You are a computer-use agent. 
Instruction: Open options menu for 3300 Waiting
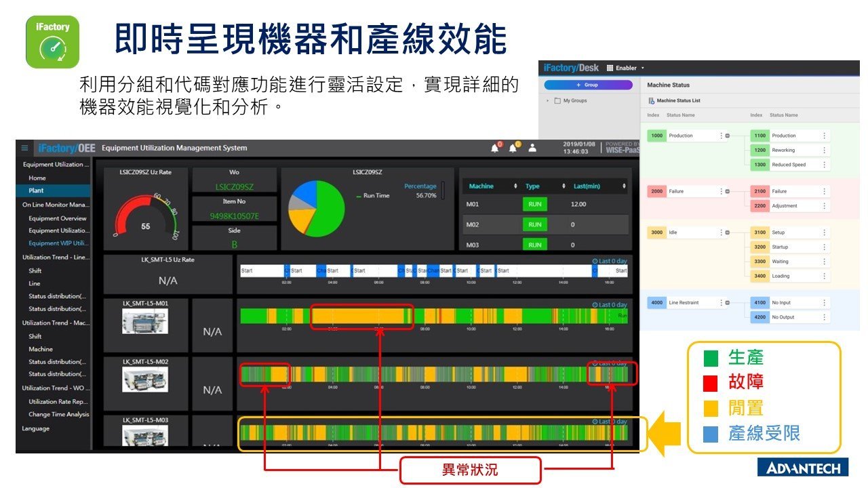[x=825, y=261]
